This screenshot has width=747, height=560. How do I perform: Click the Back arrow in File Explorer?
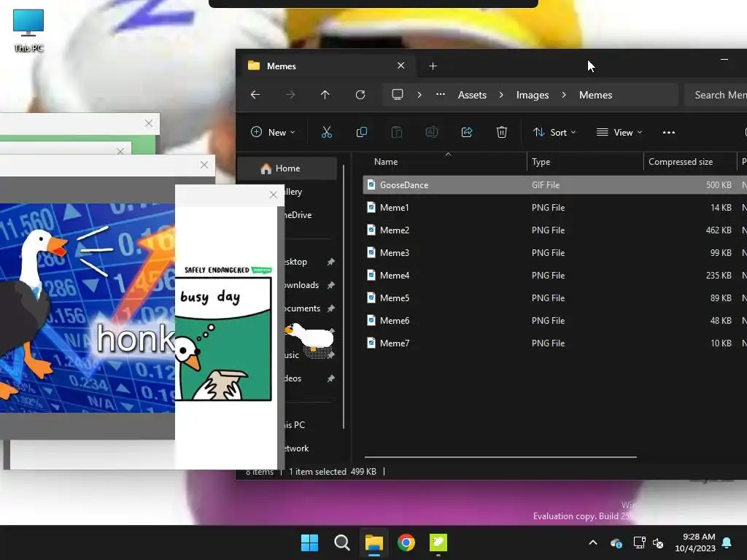click(255, 95)
